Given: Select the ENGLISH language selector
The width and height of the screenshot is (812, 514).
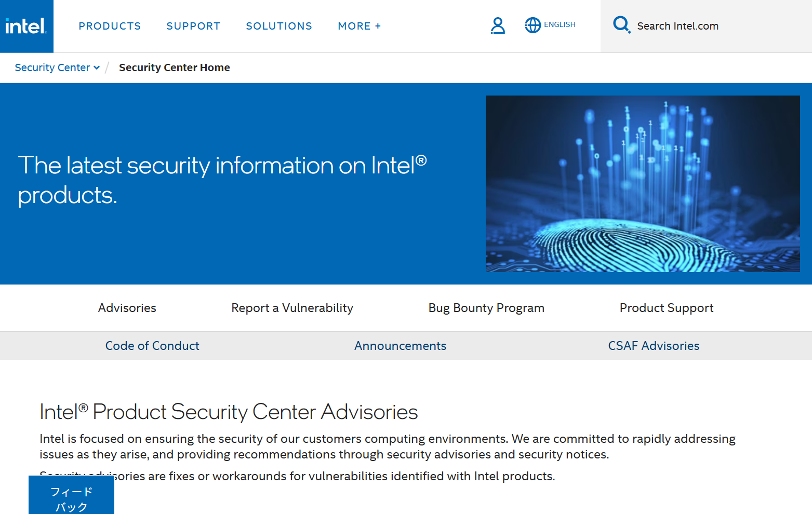Looking at the screenshot, I should point(560,24).
